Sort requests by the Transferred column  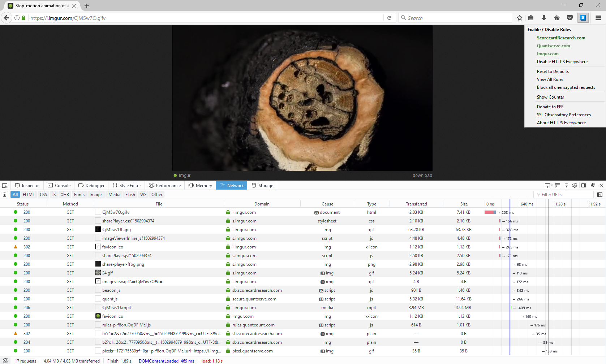point(416,204)
